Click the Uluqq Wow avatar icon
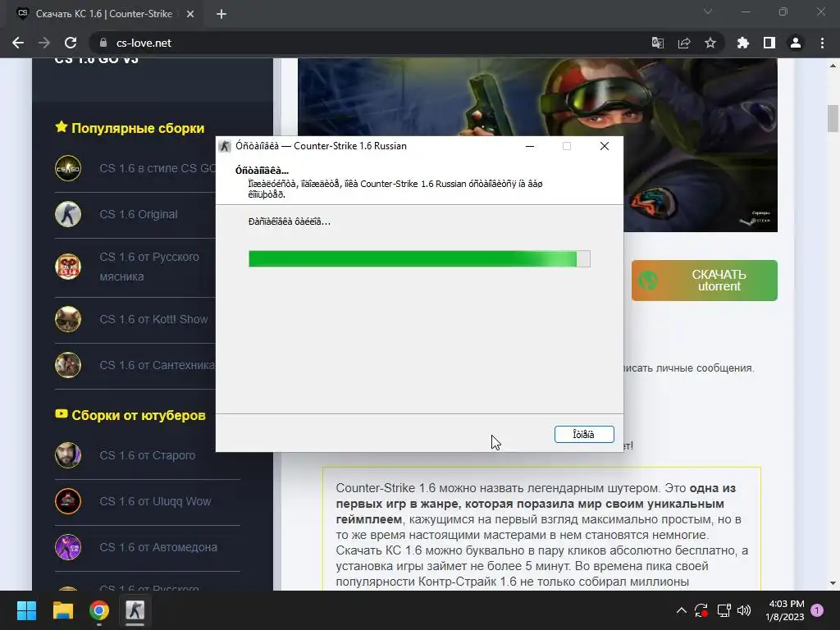 [68, 501]
